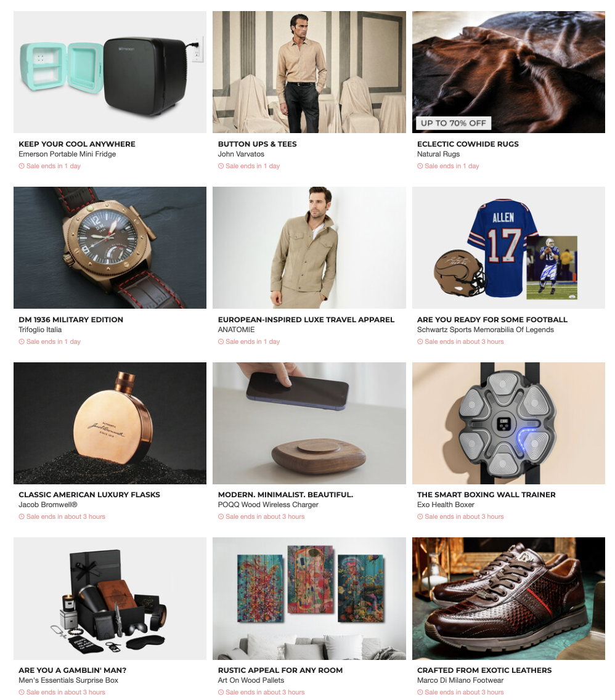Click the clock icon under Mini Fridge

tap(22, 166)
